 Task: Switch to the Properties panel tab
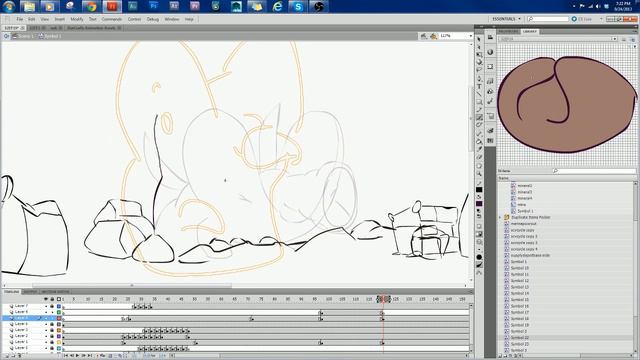(508, 31)
